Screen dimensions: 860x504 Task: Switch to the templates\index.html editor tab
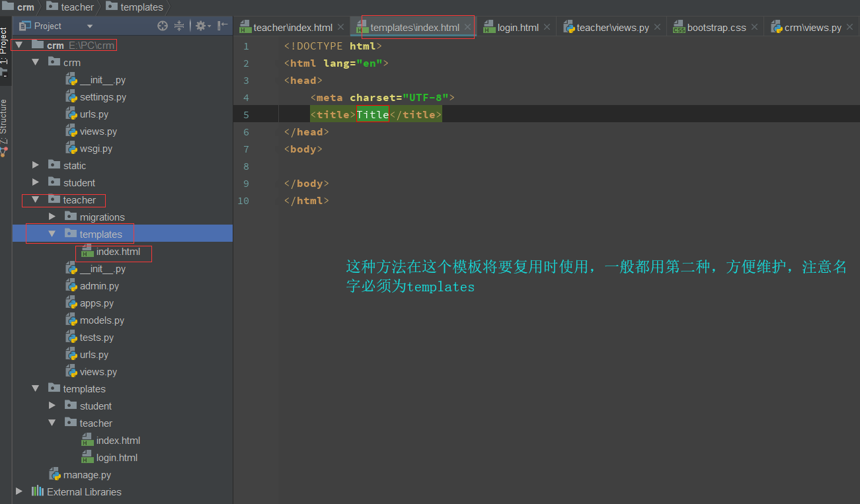point(414,27)
